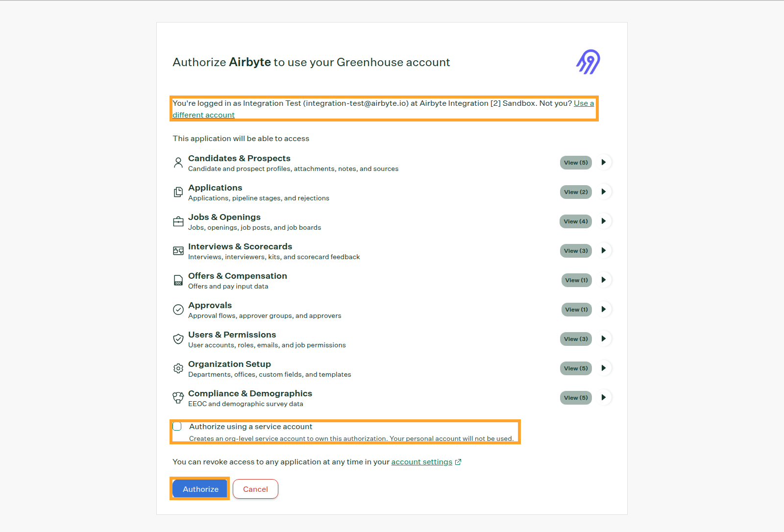This screenshot has height=532, width=784.
Task: Click the Offers & Compensation heading
Action: pyautogui.click(x=238, y=276)
